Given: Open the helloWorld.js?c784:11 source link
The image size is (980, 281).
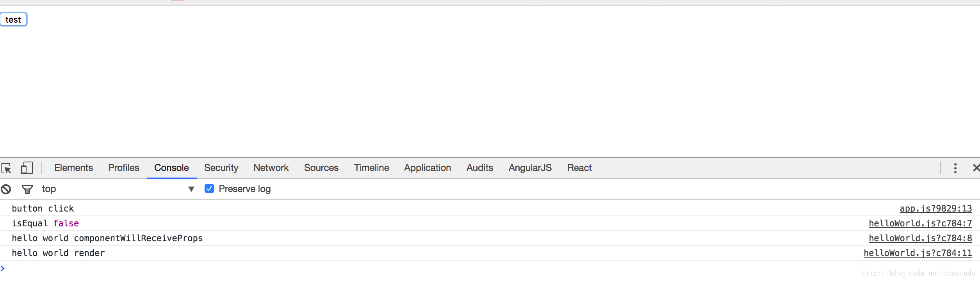Looking at the screenshot, I should (x=918, y=253).
